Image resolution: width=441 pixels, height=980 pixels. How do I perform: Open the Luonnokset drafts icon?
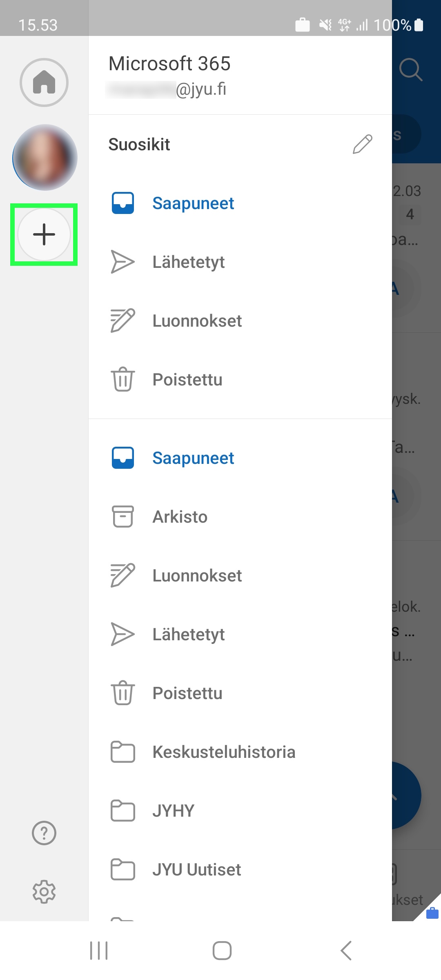[122, 320]
